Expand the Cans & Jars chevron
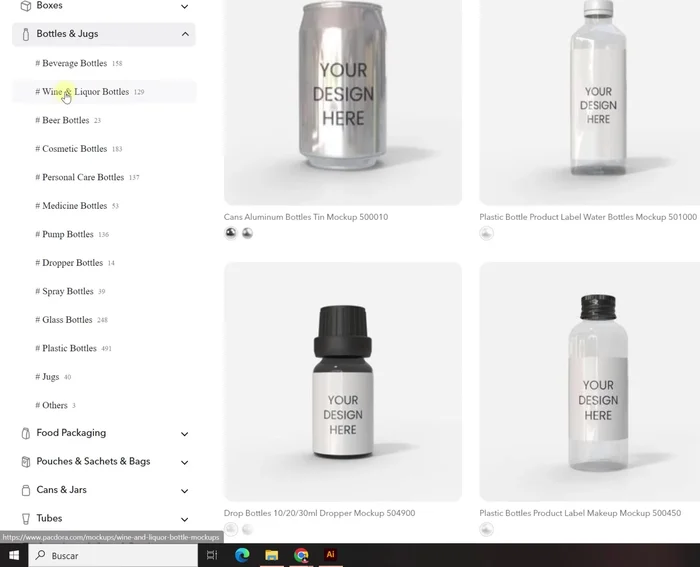The width and height of the screenshot is (700, 567). pyautogui.click(x=184, y=491)
